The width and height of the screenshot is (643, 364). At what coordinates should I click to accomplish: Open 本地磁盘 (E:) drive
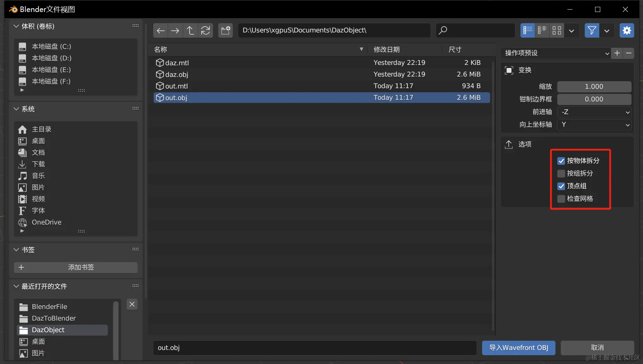(x=76, y=70)
